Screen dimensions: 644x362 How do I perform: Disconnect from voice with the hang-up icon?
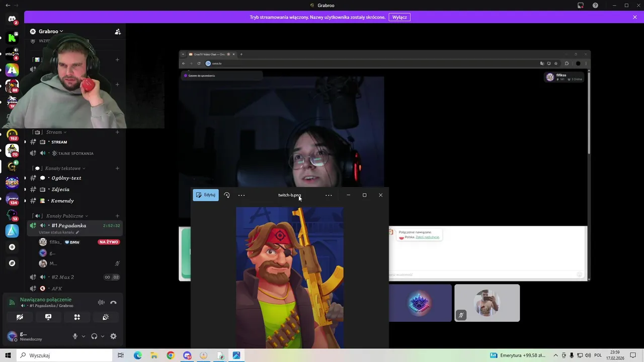[113, 302]
